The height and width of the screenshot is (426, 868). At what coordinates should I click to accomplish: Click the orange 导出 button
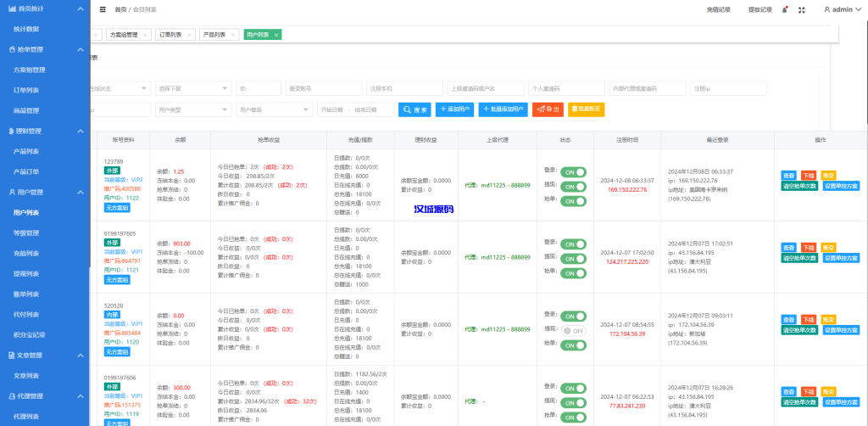[x=548, y=109]
